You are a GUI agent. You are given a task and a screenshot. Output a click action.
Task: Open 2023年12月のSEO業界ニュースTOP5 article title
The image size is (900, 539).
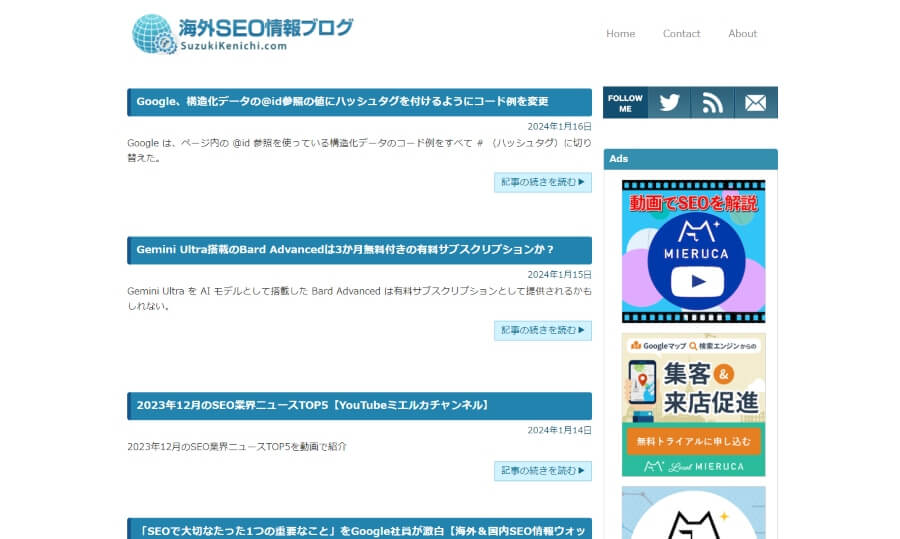(314, 405)
